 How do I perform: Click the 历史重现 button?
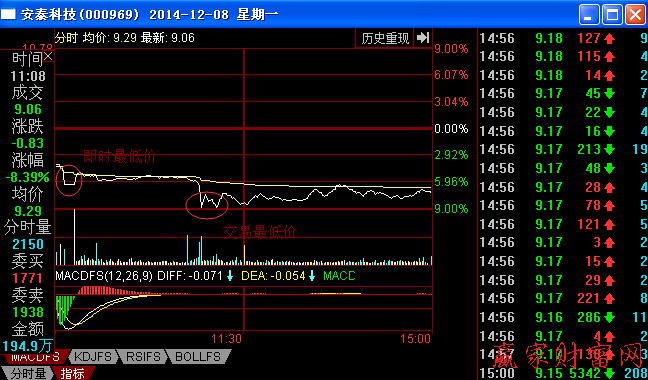(385, 38)
